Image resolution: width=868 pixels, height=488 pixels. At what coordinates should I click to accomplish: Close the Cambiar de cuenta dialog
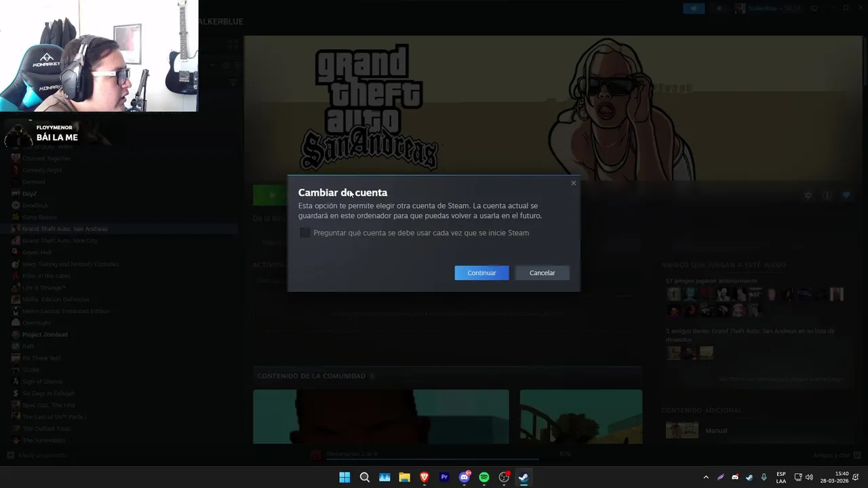pos(573,183)
